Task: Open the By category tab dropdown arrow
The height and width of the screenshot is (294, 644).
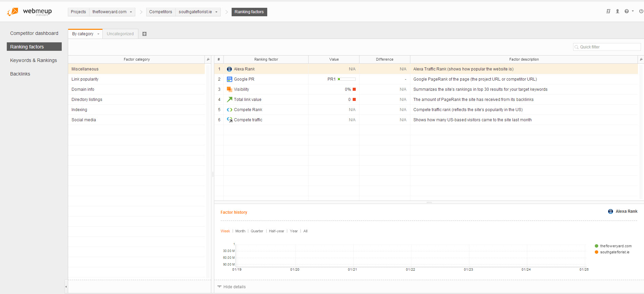Action: [98, 34]
